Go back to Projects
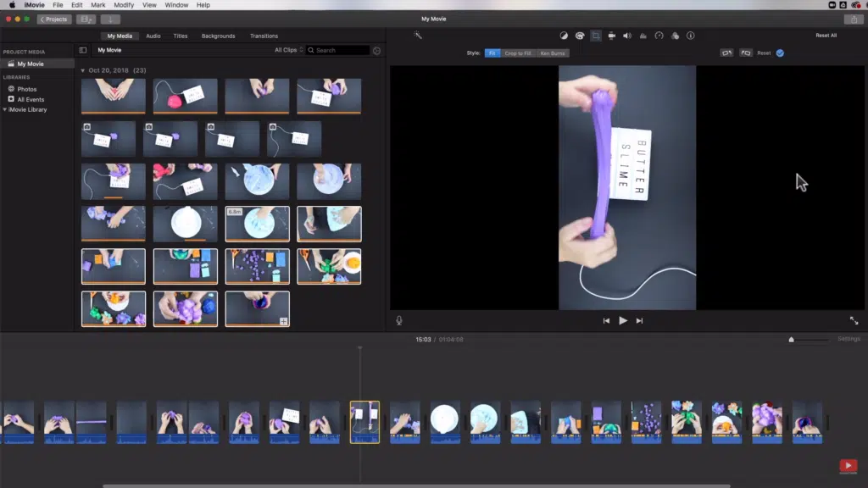This screenshot has height=488, width=868. pos(54,19)
